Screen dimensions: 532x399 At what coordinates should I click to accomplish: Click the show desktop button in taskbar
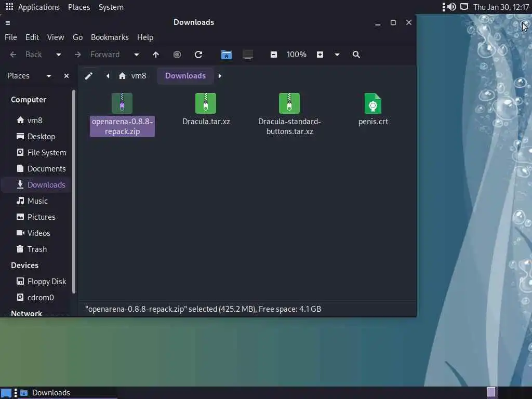6,393
